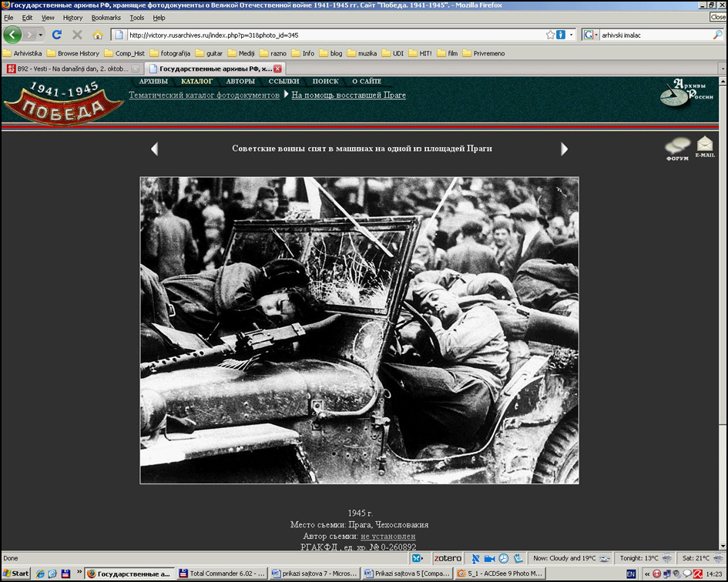Open the Forum speech-bubble icon
Screen dimensions: 728x582
point(678,147)
